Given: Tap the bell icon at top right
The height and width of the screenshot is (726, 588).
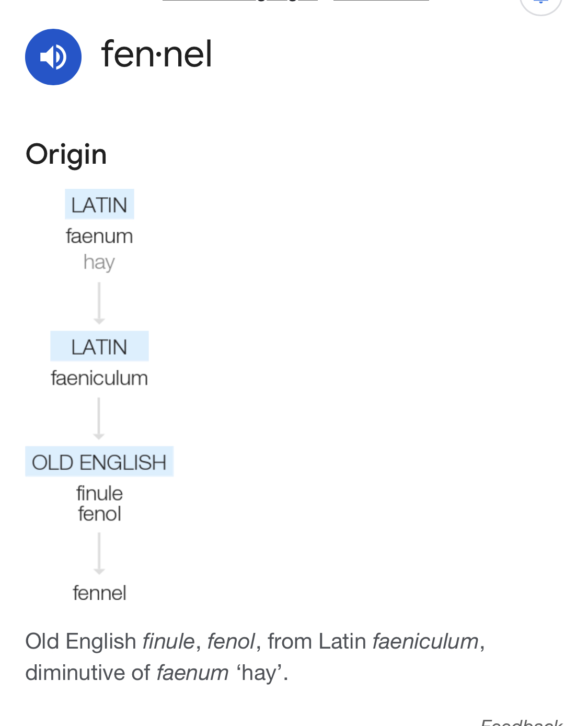Looking at the screenshot, I should pyautogui.click(x=540, y=3).
